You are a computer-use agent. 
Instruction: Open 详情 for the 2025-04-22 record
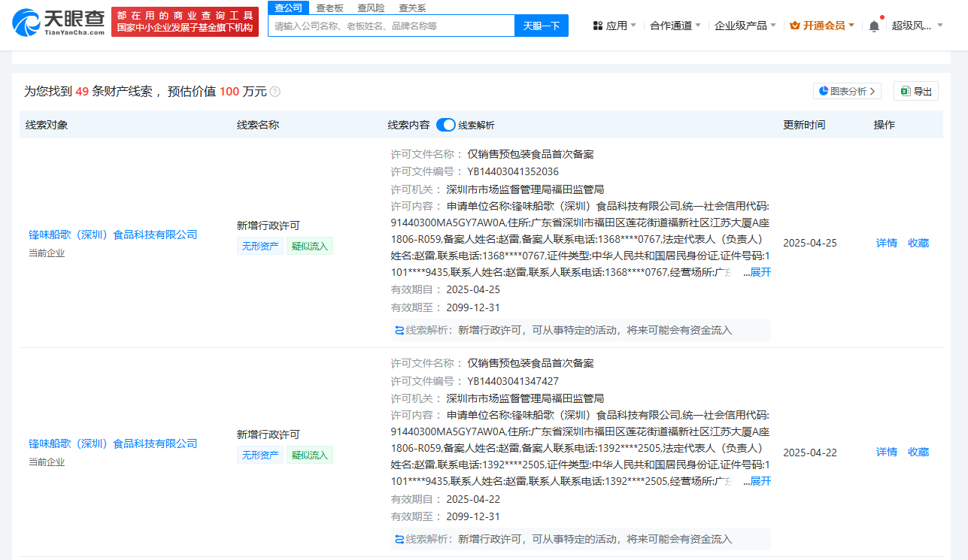coord(887,452)
